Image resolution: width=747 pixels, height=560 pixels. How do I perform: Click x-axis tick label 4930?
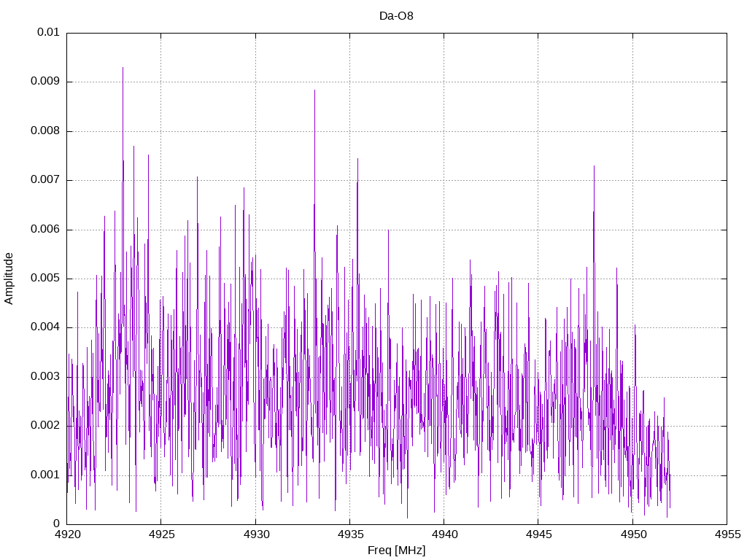[255, 534]
